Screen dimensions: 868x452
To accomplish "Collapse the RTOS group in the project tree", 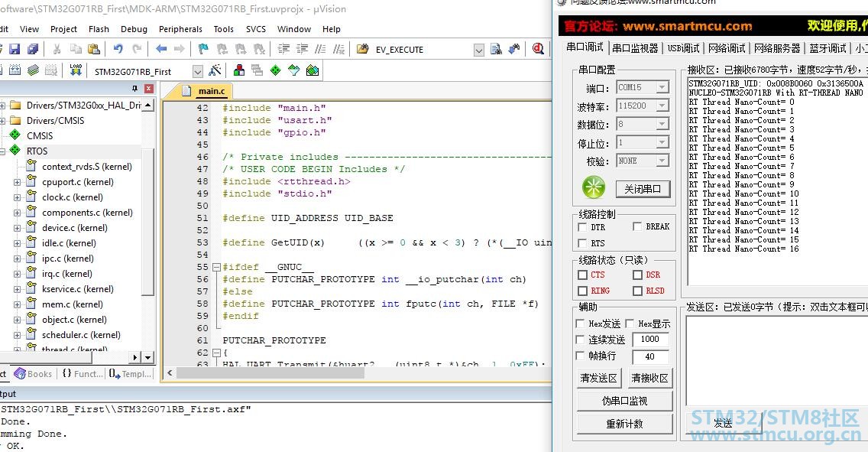I will click(3, 151).
